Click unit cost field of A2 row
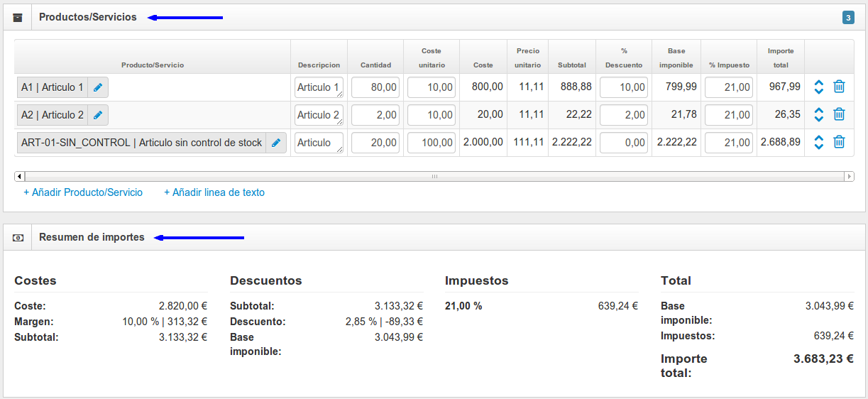This screenshot has height=399, width=868. click(432, 115)
